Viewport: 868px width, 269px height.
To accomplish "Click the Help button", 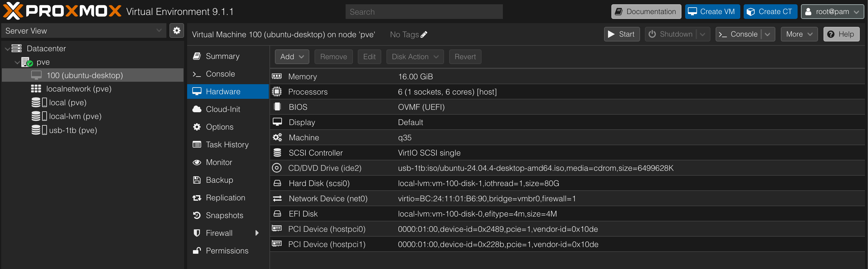I will pyautogui.click(x=841, y=34).
